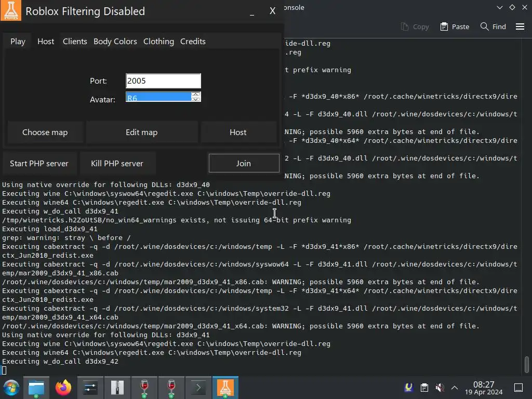Click the Host button below Avatar
Viewport: 532px width, 399px height.
[238, 132]
